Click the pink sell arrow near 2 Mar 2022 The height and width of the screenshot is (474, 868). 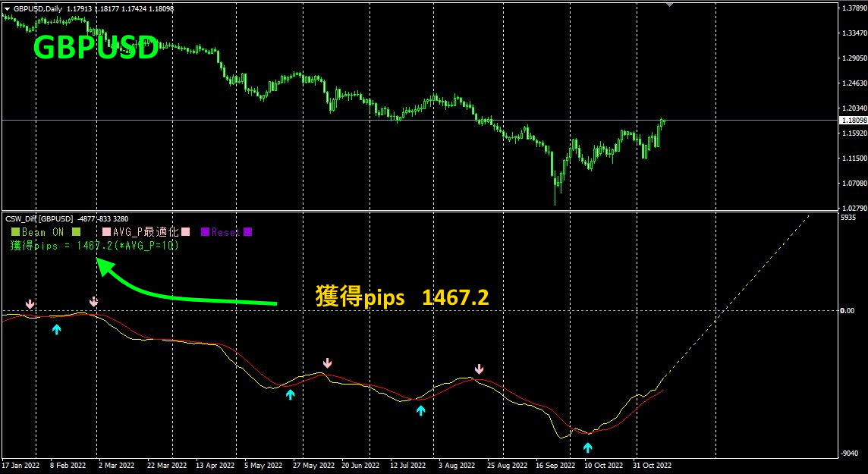[94, 301]
